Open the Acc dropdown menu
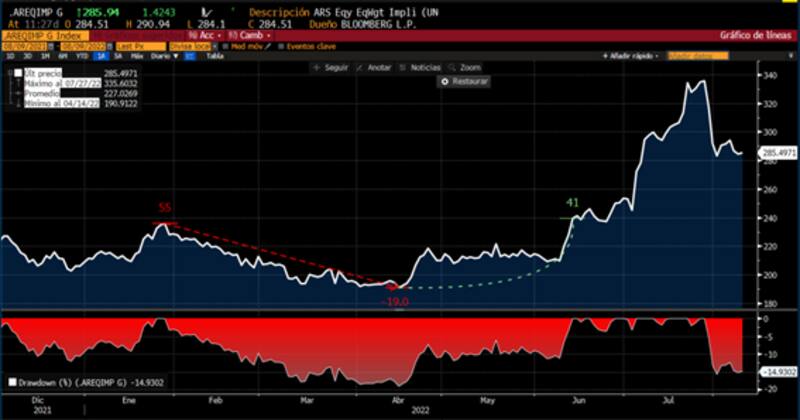Screen dimensions: 800x420 (x=203, y=35)
